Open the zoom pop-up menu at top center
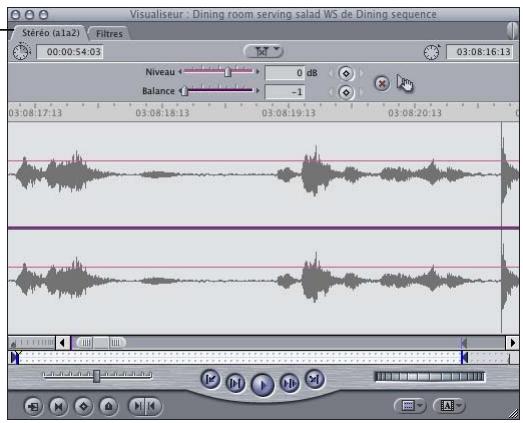 [x=264, y=51]
